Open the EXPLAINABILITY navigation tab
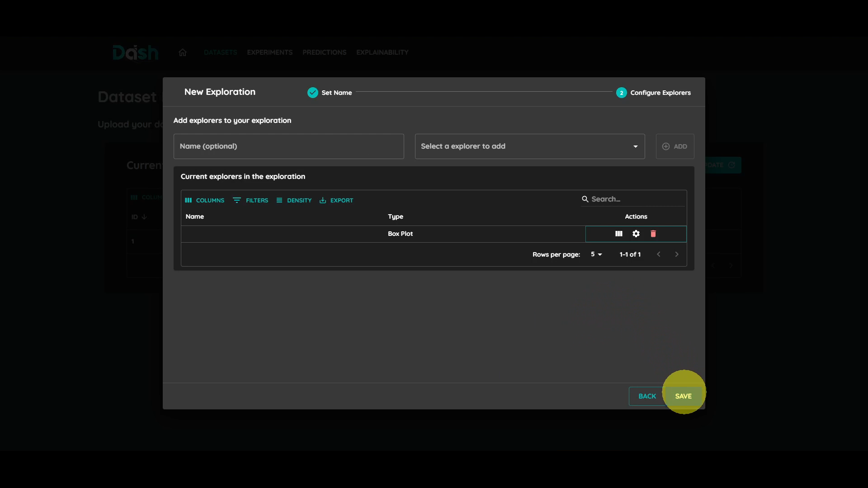This screenshot has width=868, height=488. click(382, 52)
